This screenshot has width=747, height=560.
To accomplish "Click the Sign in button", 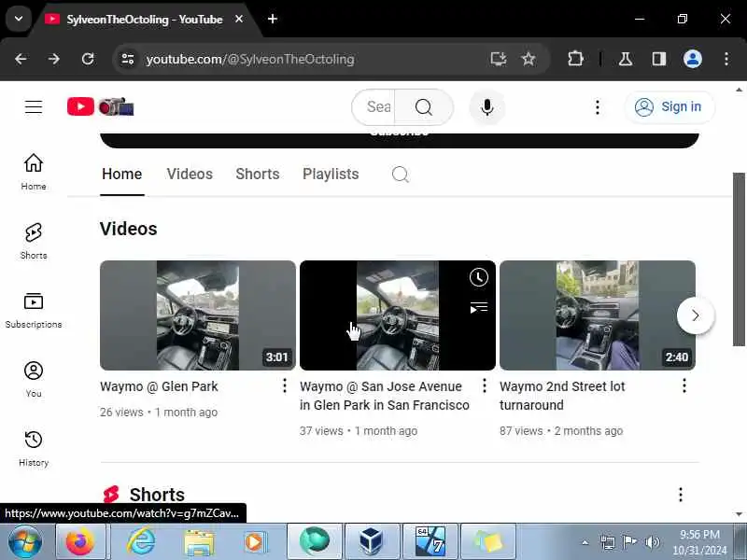I will [669, 107].
